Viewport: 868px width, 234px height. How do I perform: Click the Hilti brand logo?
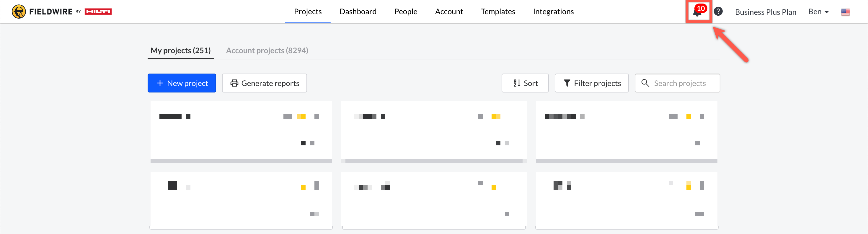click(98, 12)
